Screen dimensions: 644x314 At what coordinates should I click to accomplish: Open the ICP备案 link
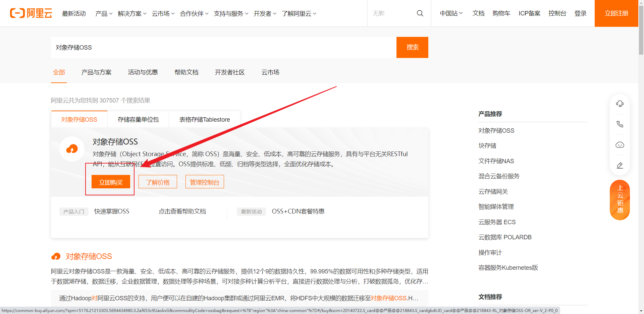pyautogui.click(x=529, y=13)
